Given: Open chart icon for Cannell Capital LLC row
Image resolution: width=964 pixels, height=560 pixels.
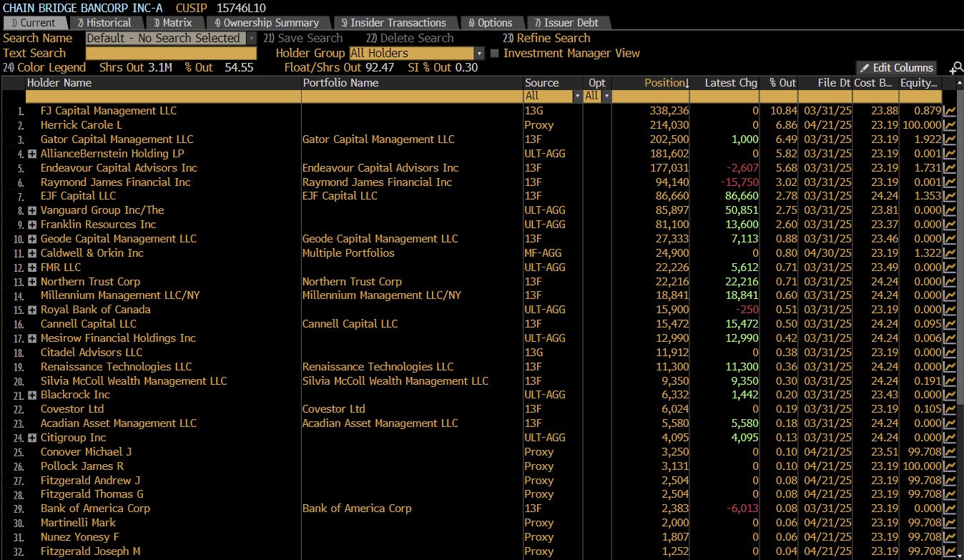Looking at the screenshot, I should (950, 324).
